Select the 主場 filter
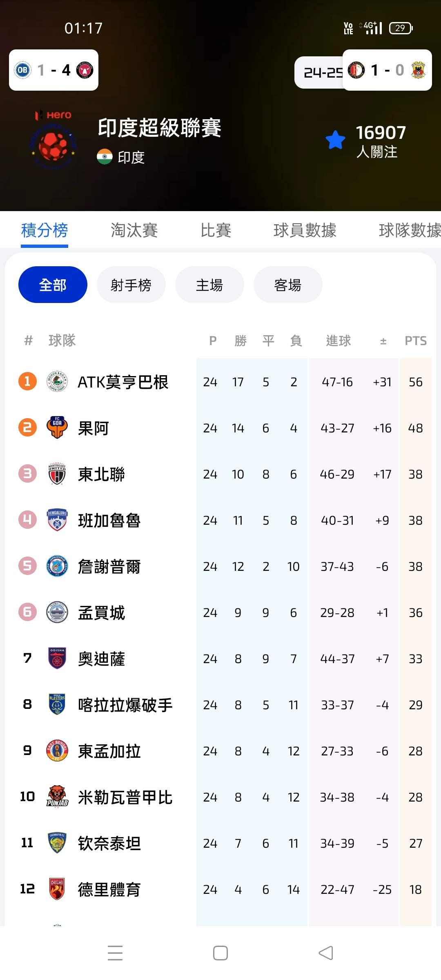This screenshot has height=980, width=441. point(209,285)
